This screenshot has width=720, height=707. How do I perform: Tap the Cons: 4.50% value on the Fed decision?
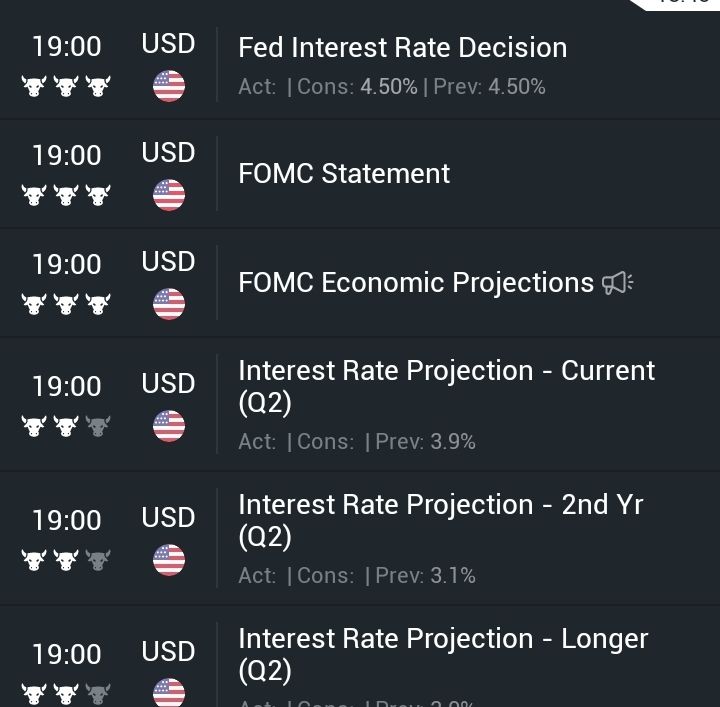[357, 86]
